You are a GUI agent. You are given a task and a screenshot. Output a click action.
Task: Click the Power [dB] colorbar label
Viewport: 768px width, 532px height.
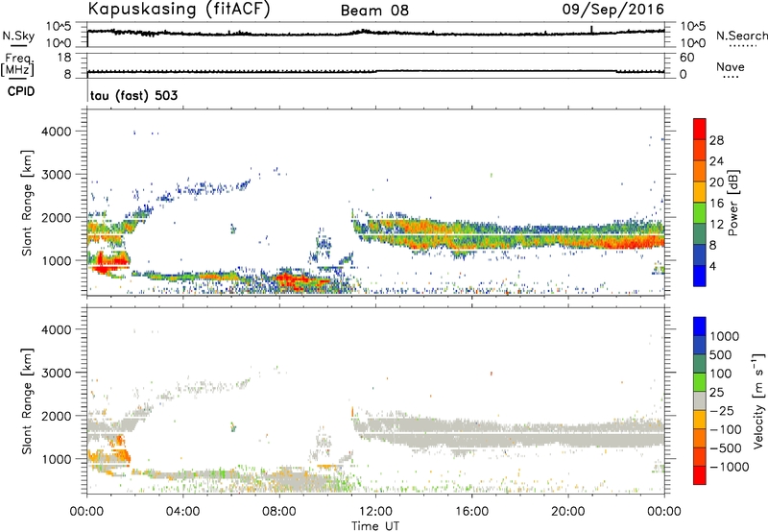[732, 203]
